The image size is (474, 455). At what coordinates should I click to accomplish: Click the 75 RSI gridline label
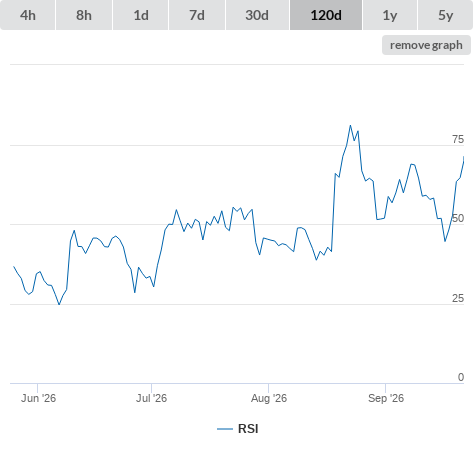click(458, 139)
